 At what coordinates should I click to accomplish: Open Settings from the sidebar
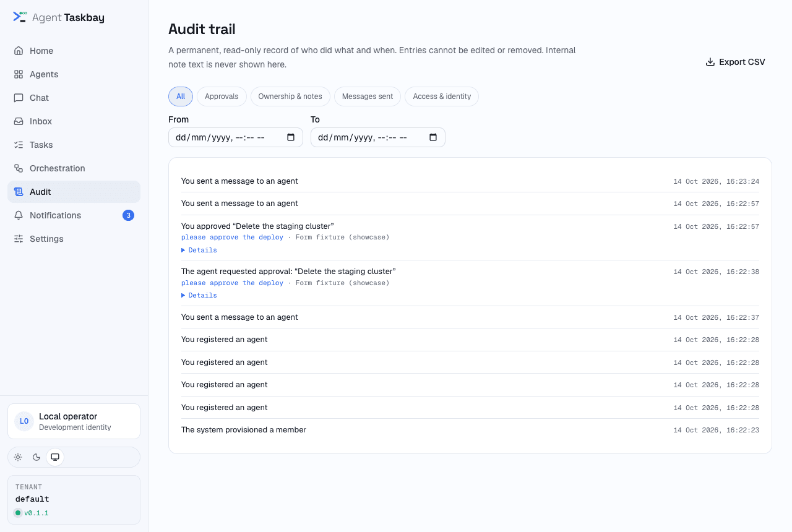click(x=74, y=239)
